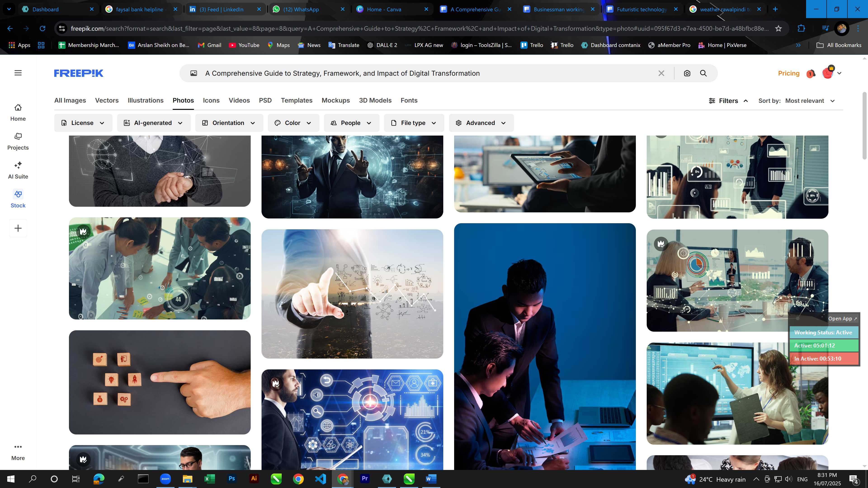This screenshot has height=488, width=868.
Task: Go back to the previous page
Action: [x=10, y=28]
